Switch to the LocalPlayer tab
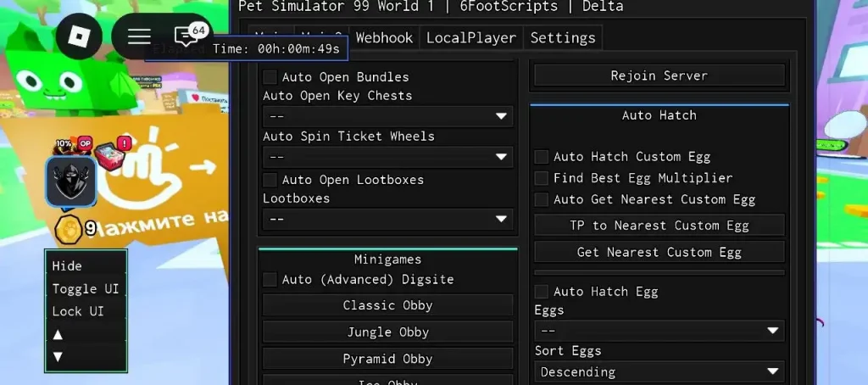Image resolution: width=868 pixels, height=385 pixels. [471, 37]
